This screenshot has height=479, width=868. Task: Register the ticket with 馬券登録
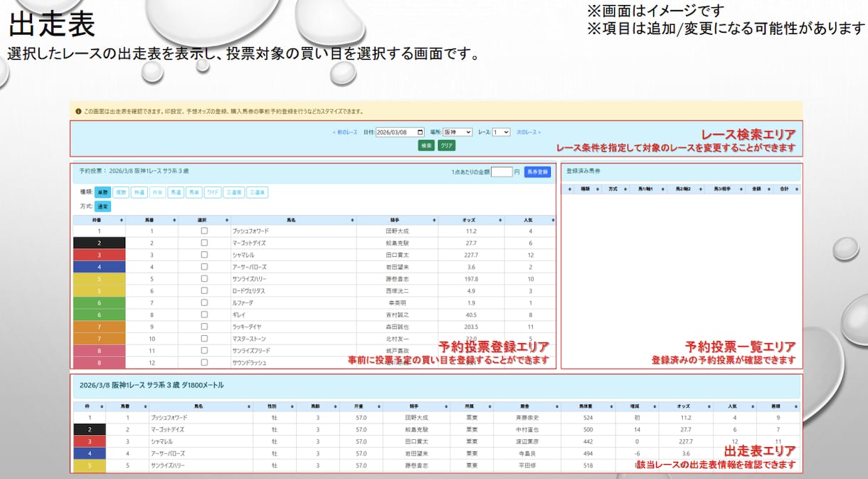tap(537, 172)
